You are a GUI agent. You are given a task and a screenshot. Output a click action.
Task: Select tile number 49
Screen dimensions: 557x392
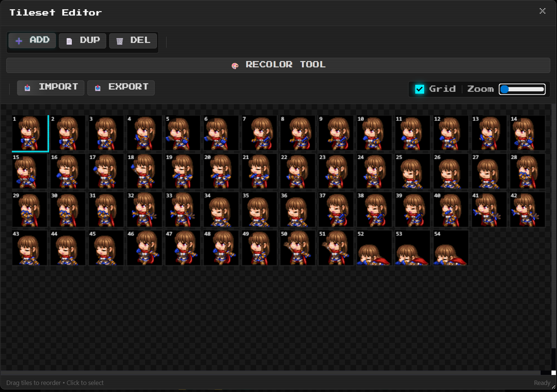pyautogui.click(x=259, y=248)
